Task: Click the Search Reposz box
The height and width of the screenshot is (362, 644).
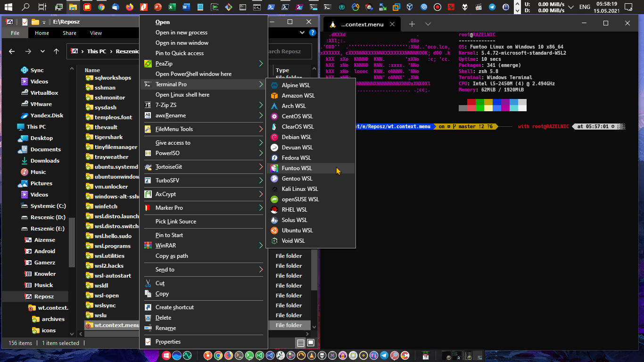Action: (290, 51)
